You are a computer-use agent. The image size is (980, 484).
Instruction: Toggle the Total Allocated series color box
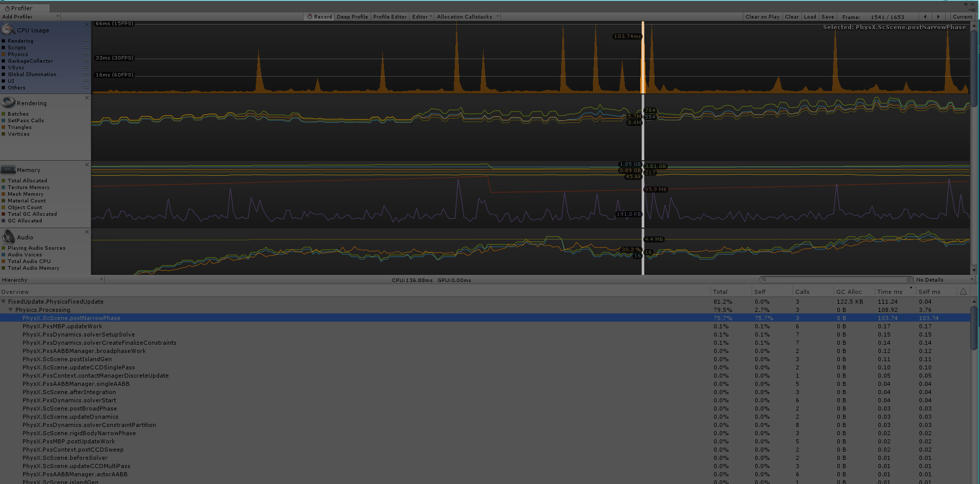tap(4, 180)
